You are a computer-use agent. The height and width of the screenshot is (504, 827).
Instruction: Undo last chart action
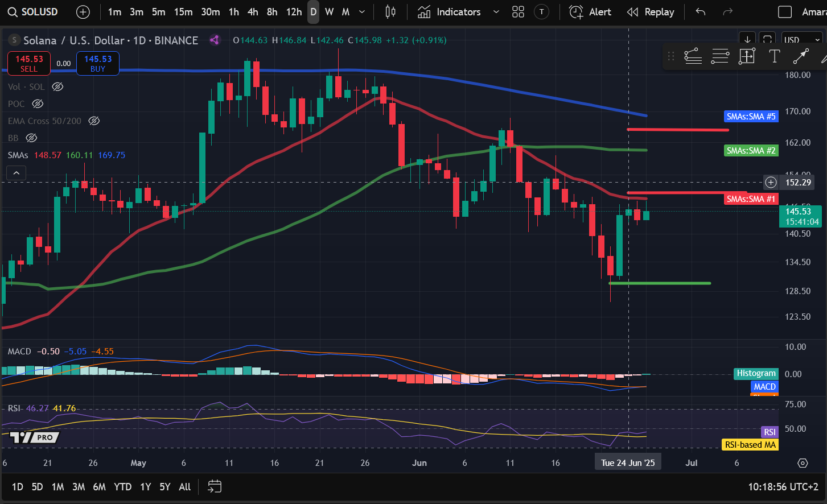tap(701, 12)
